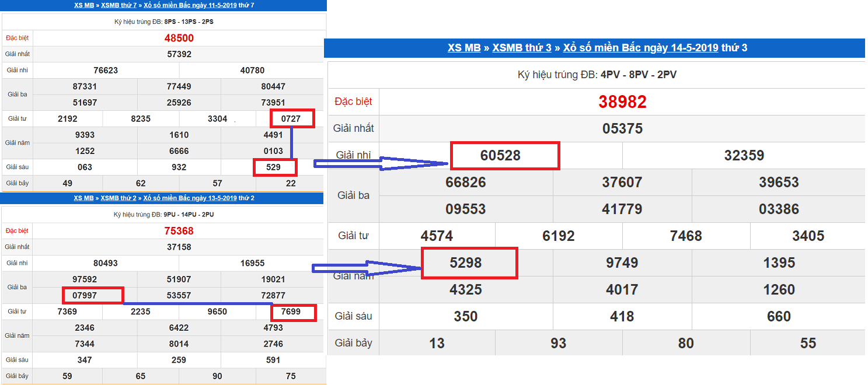868x385 pixels.
Task: Click the Xổ số miền Bắc ngày 13-5-2019 link
Action: point(190,198)
